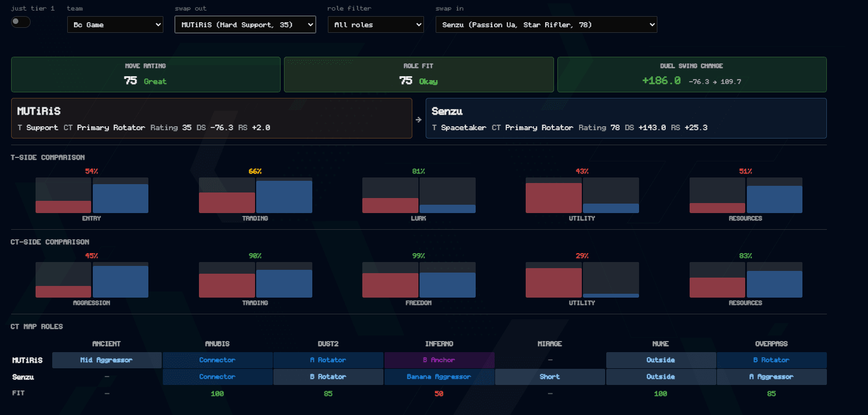Click the B Anchor cell under Inferno

click(x=439, y=360)
